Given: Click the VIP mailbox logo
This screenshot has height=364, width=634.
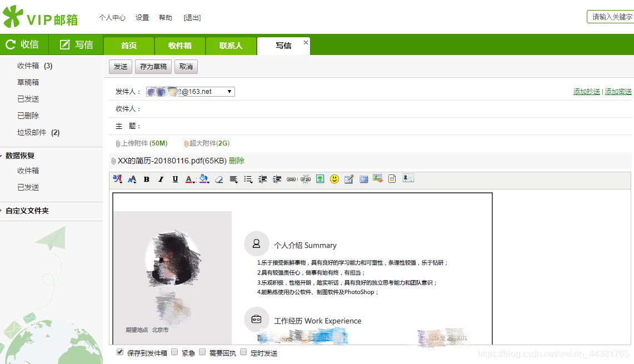Looking at the screenshot, I should tap(40, 17).
